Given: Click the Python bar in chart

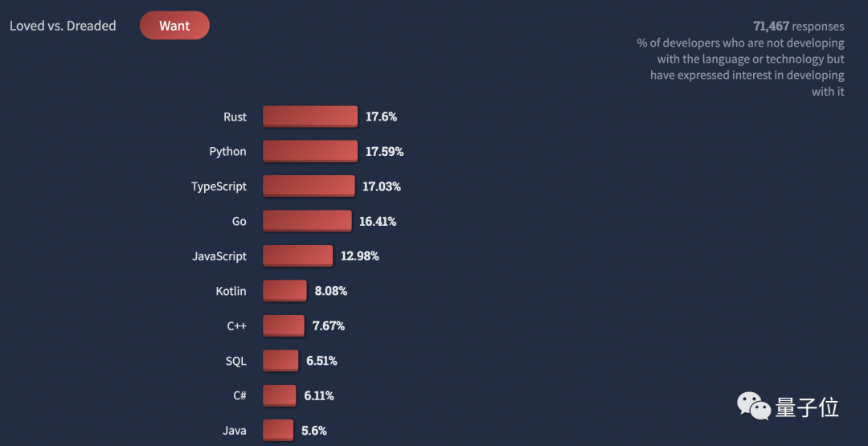Looking at the screenshot, I should (309, 151).
